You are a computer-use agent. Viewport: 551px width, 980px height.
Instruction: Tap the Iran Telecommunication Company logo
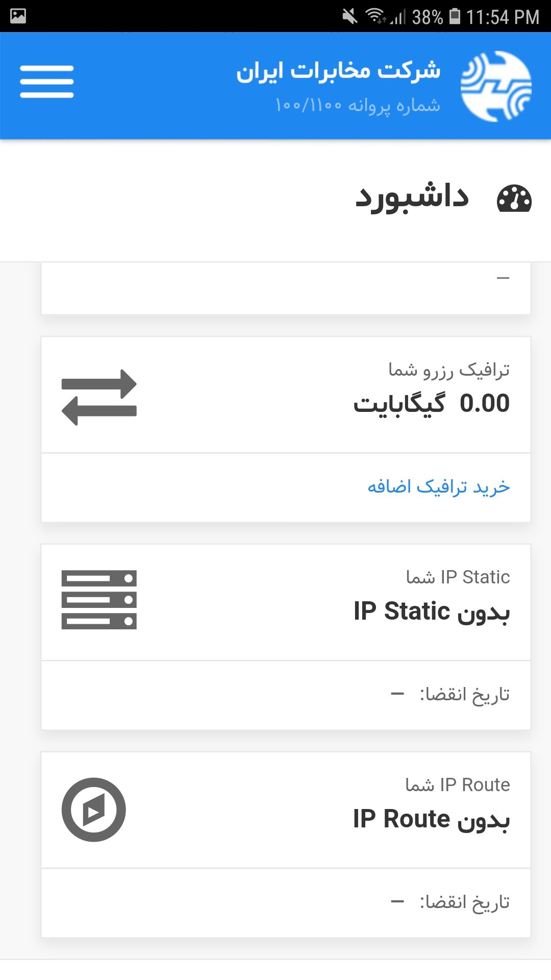coord(496,86)
